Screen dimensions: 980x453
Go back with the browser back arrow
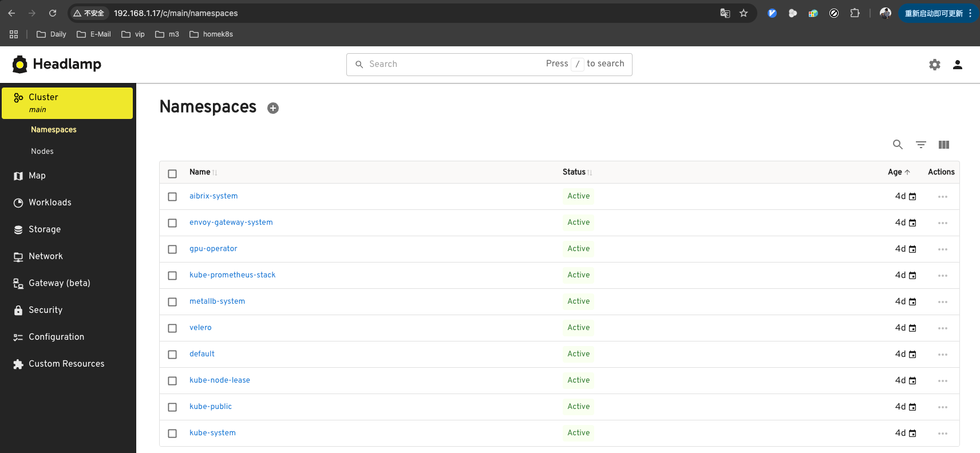(x=11, y=13)
